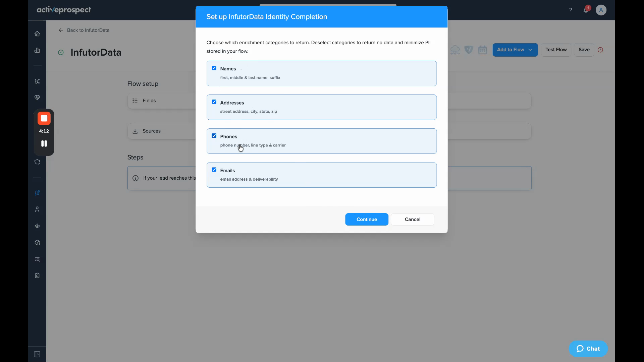Click 'email address & deliverability' text
Viewport: 644px width, 362px height.
coord(249,179)
